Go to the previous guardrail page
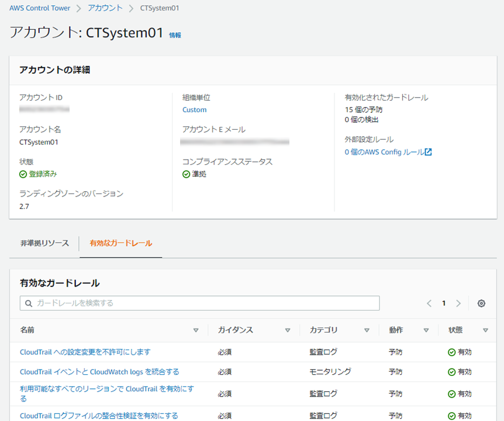 429,303
